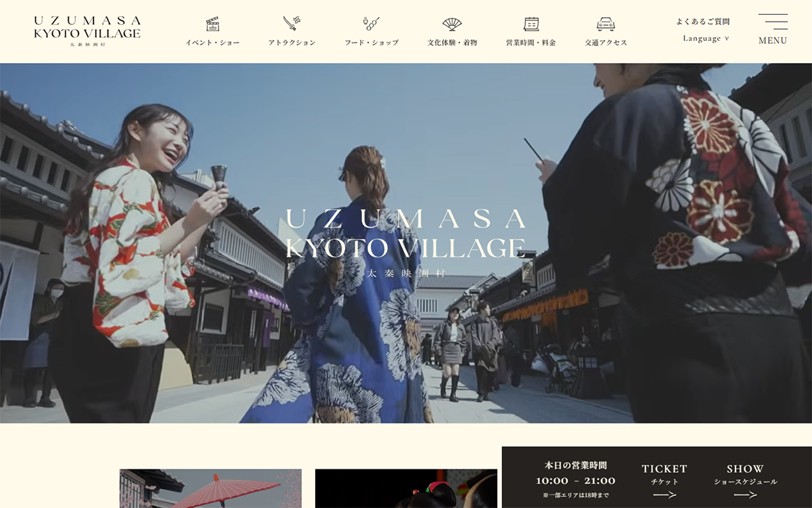Open the dark stage performer thumbnail card
This screenshot has width=812, height=508.
coord(406,488)
